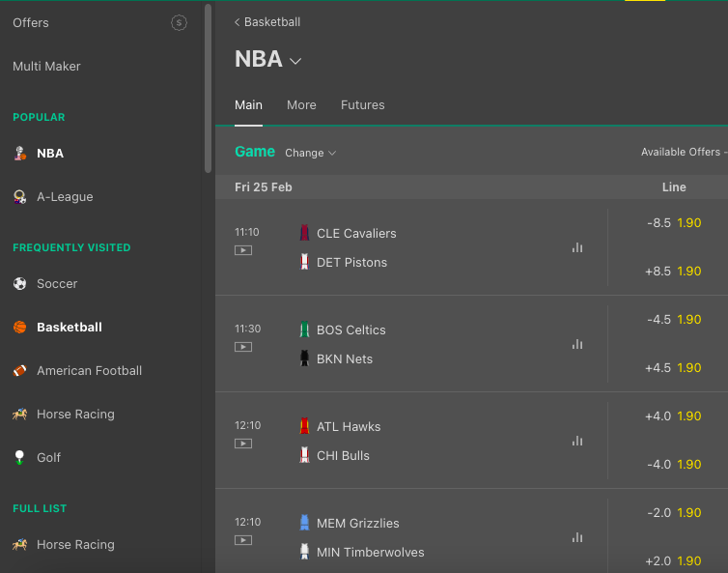Screen dimensions: 728x573
Task: Bet CLE Cavaliers -8.5 at 1.90
Action: click(x=674, y=223)
